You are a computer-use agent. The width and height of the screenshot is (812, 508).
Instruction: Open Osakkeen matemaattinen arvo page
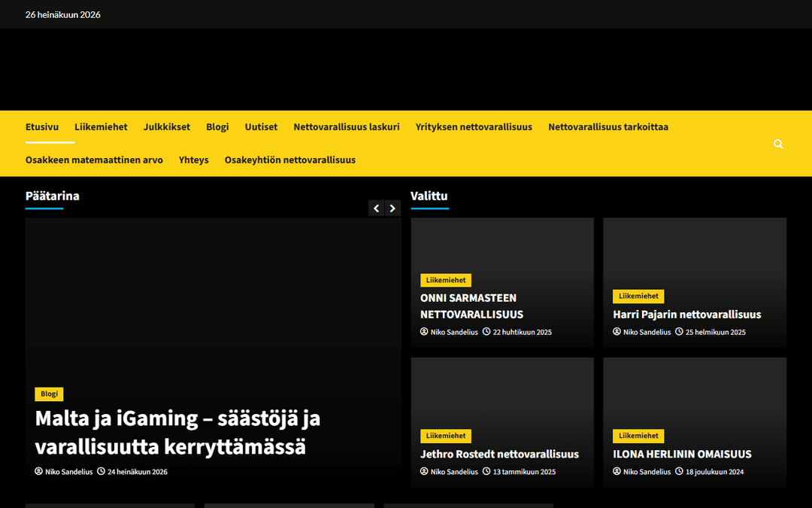[94, 160]
